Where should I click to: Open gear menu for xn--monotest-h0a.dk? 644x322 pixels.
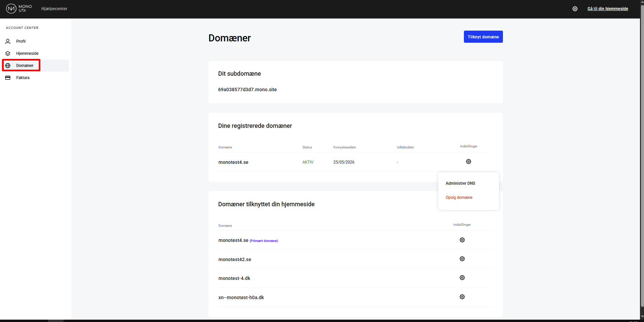[x=462, y=297]
